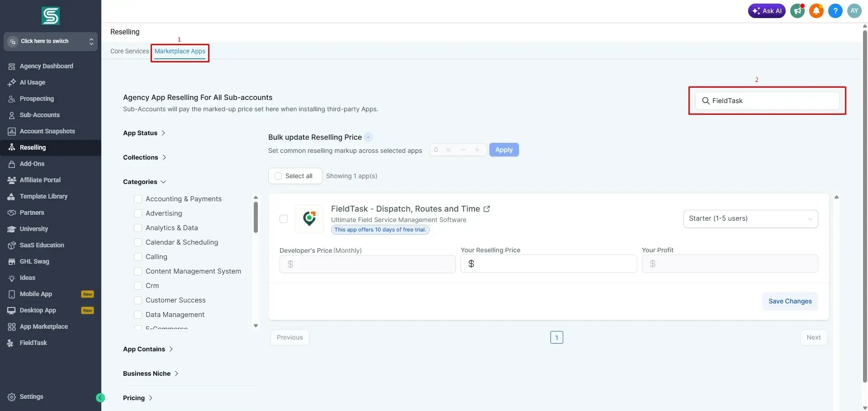Click the Prospecting icon in sidebar
The width and height of the screenshot is (868, 411).
point(12,99)
